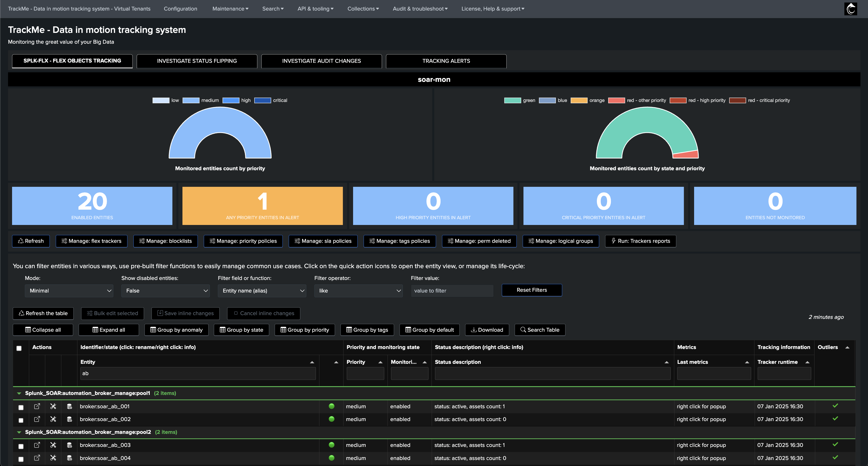Click database icon for broker:soar_ab_003 row

(69, 445)
